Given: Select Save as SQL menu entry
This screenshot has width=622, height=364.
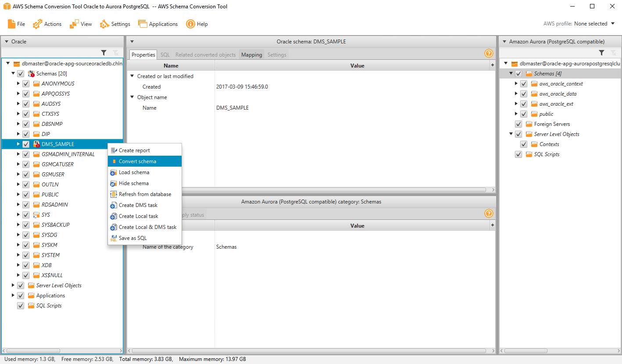Looking at the screenshot, I should coord(145,238).
